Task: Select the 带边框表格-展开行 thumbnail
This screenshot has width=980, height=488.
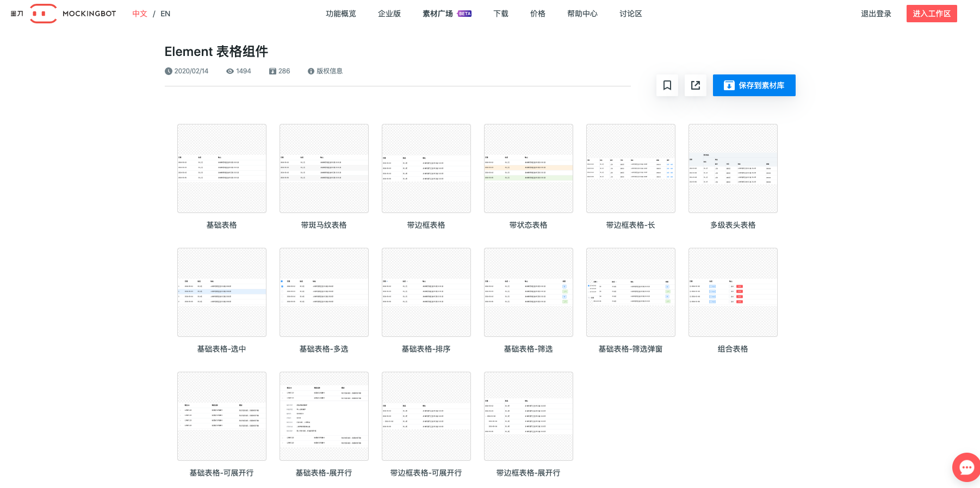Action: [x=529, y=416]
